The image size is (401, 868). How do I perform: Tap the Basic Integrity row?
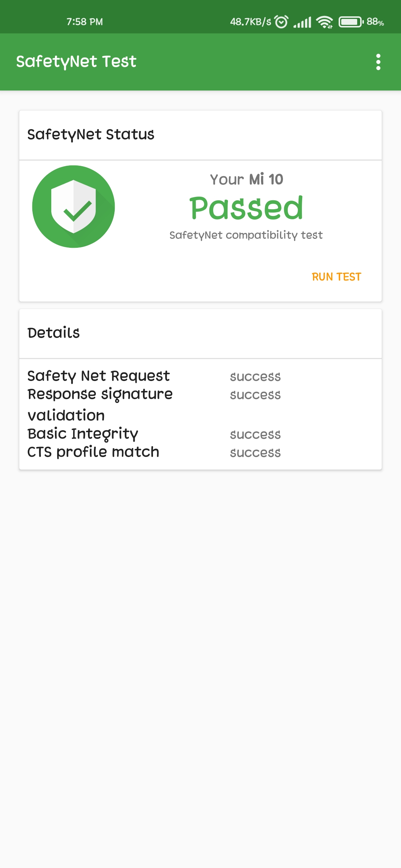tap(200, 434)
